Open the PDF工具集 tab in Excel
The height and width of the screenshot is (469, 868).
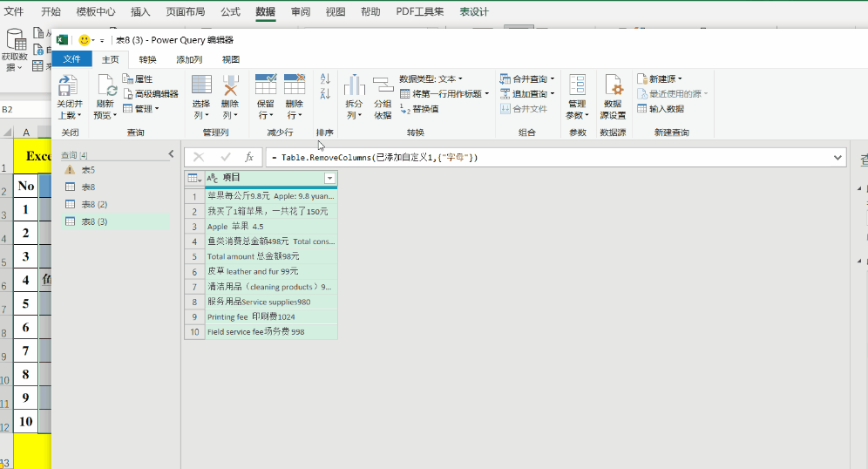click(419, 11)
